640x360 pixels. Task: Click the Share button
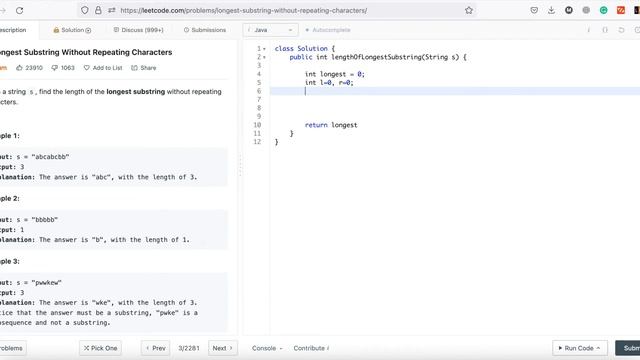pyautogui.click(x=144, y=68)
